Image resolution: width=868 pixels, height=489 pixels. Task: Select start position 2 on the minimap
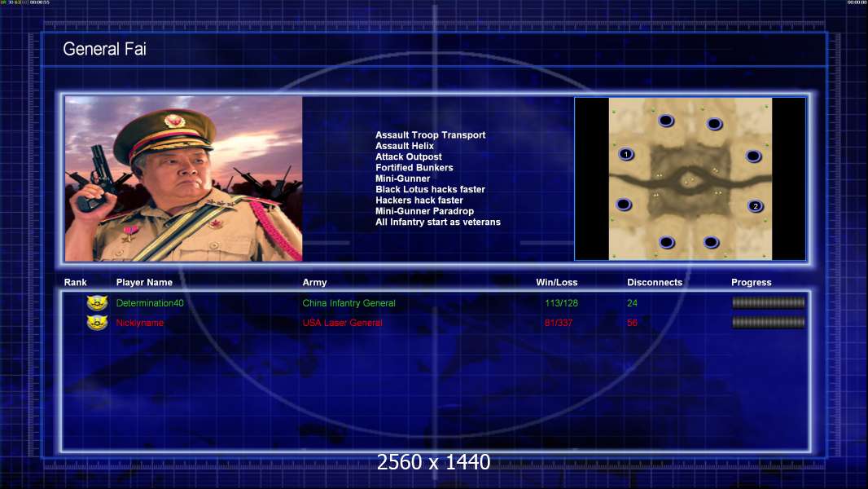pyautogui.click(x=756, y=206)
